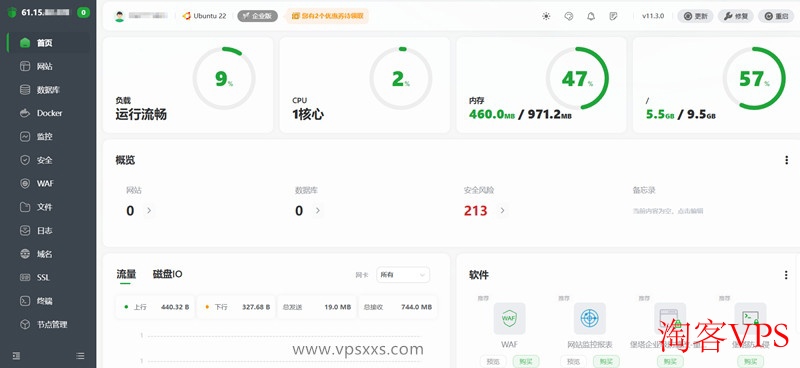Viewport: 800px width, 368px height.
Task: Click the WAF software shield icon
Action: tap(509, 318)
